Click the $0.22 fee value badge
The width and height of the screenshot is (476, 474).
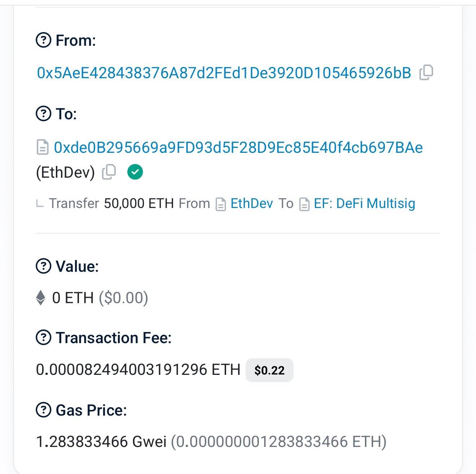tap(269, 370)
